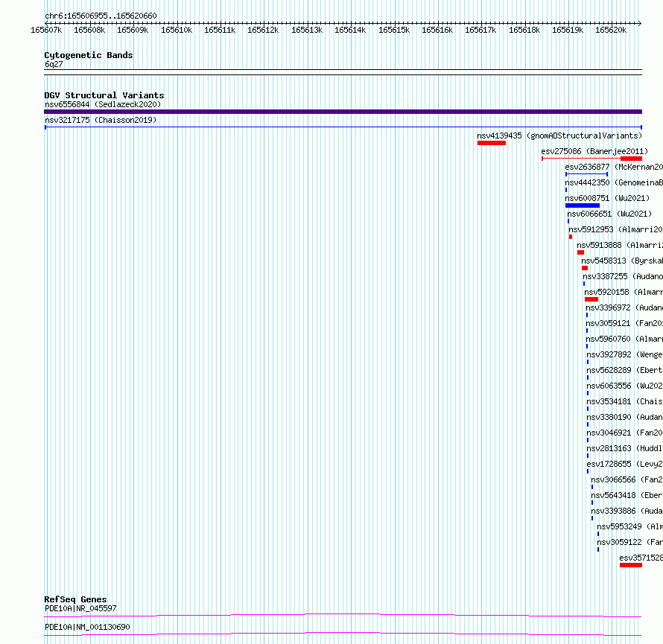Open the nsv2813163 variant label
The image size is (663, 644).
pos(624,448)
